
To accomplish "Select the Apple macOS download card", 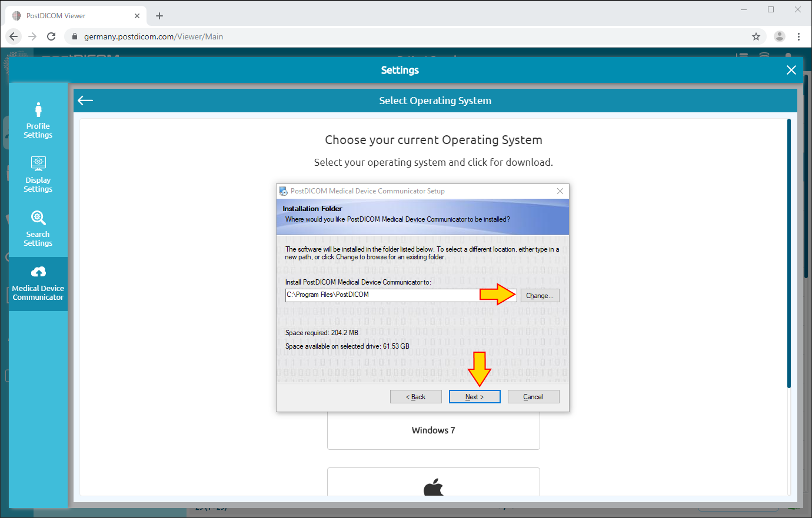I will [434, 482].
